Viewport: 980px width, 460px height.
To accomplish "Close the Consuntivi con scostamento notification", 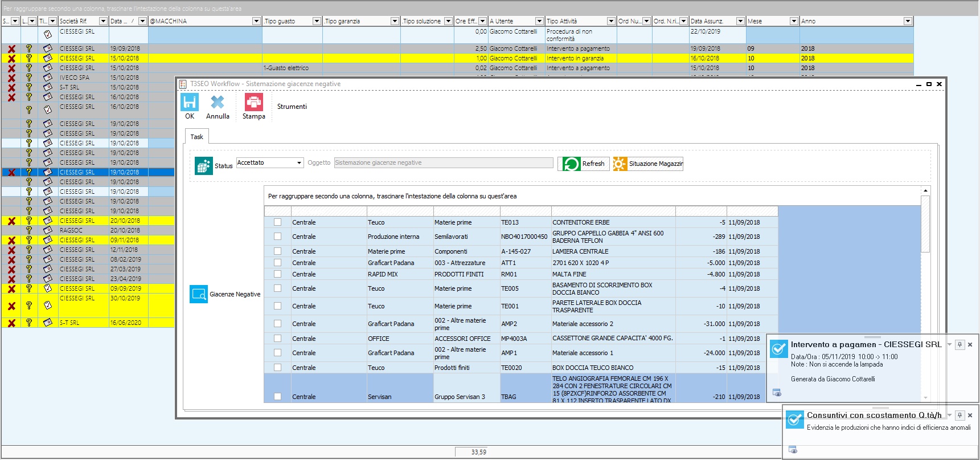I will (x=970, y=416).
